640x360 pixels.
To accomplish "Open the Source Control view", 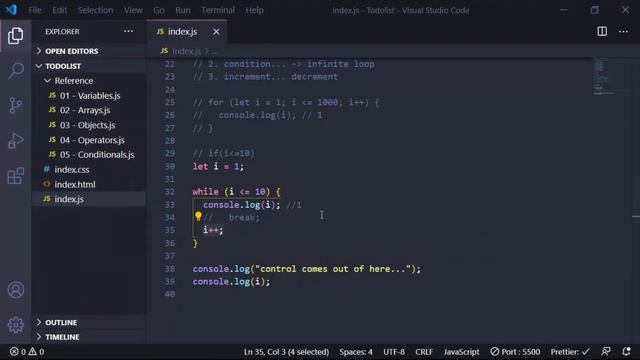I will (x=16, y=105).
